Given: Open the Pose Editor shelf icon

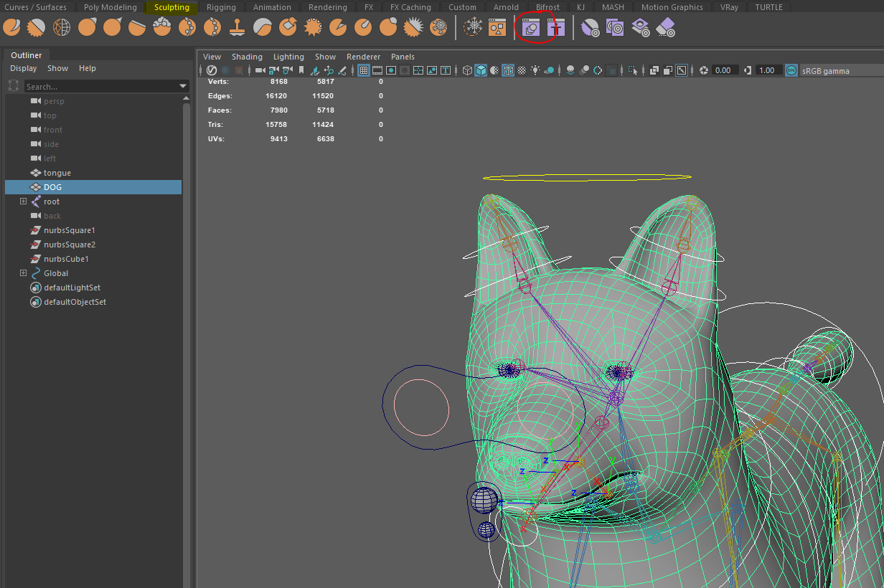Looking at the screenshot, I should [x=556, y=28].
